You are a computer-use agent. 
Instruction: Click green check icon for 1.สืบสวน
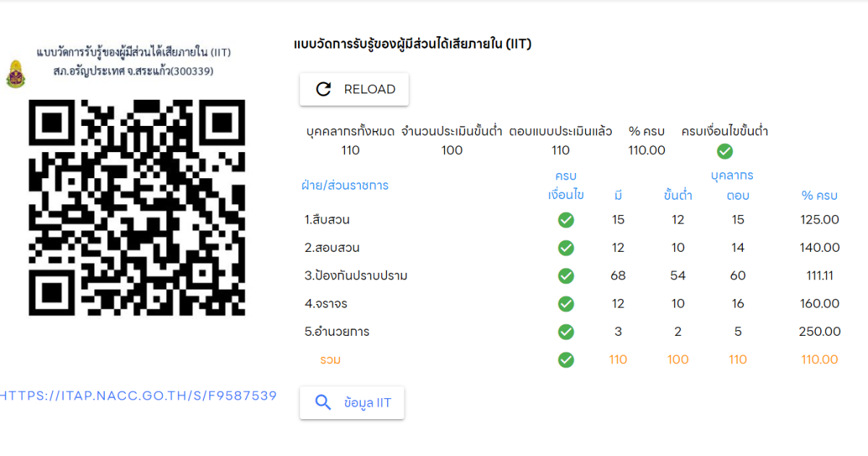pos(566,220)
